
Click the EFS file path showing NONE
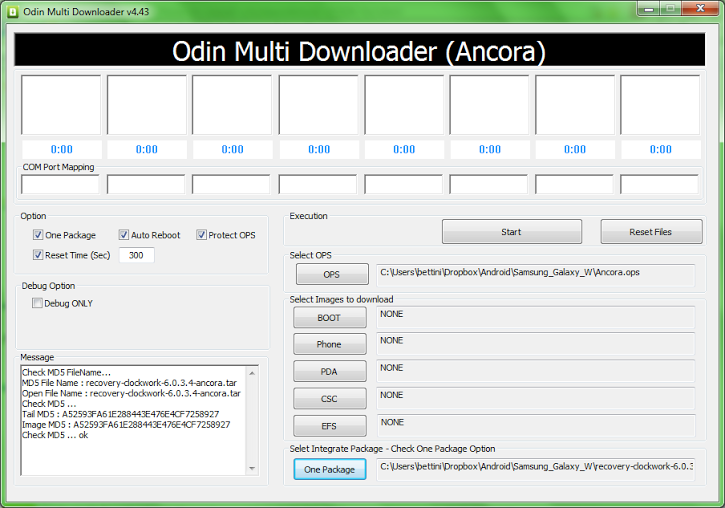pos(535,426)
